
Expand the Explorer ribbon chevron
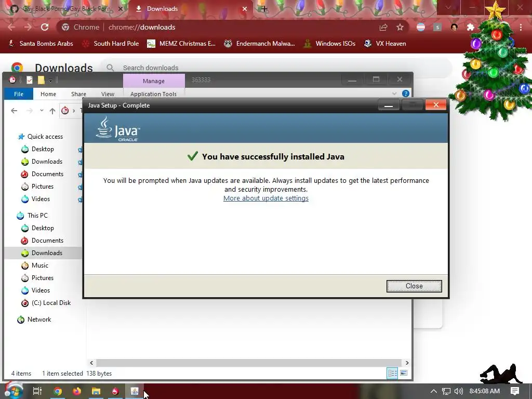[x=394, y=94]
